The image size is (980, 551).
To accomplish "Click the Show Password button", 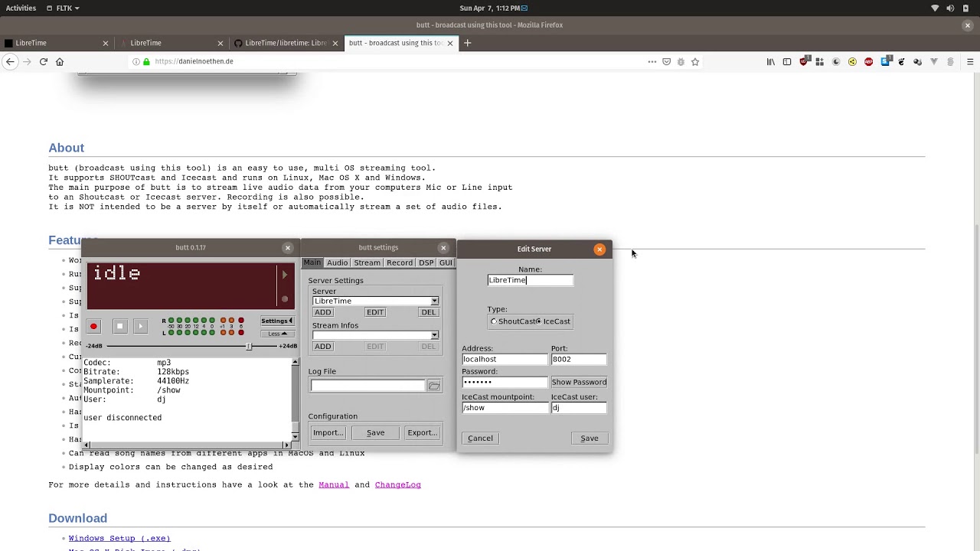I will pyautogui.click(x=579, y=382).
